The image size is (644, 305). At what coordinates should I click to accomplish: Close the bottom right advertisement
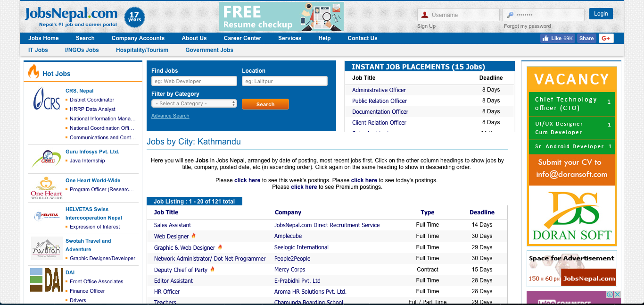coord(617,294)
